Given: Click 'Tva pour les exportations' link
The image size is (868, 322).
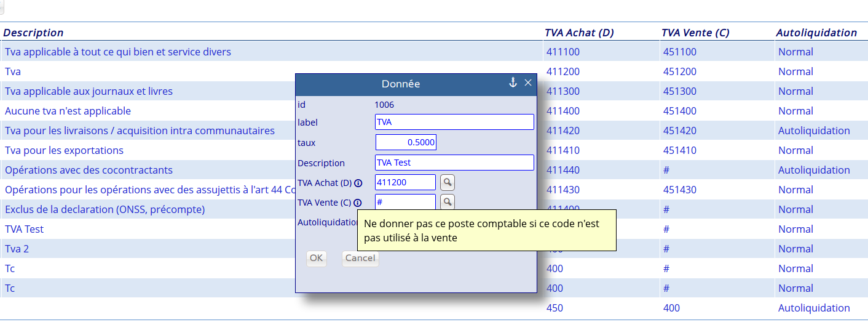Looking at the screenshot, I should [64, 150].
